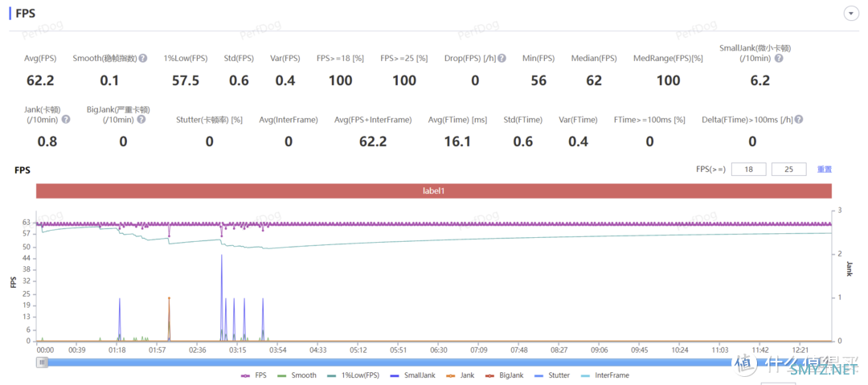This screenshot has height=385, width=868.
Task: Select the red label1 bar
Action: [434, 190]
